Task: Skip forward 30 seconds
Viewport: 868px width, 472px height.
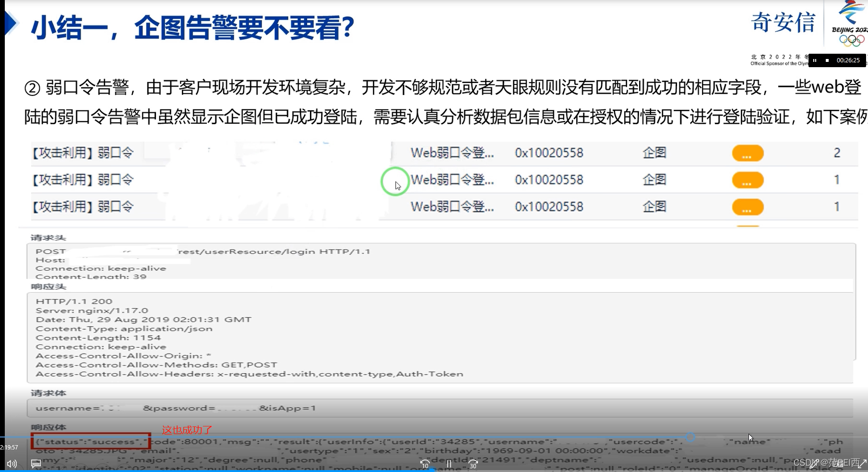Action: (473, 464)
